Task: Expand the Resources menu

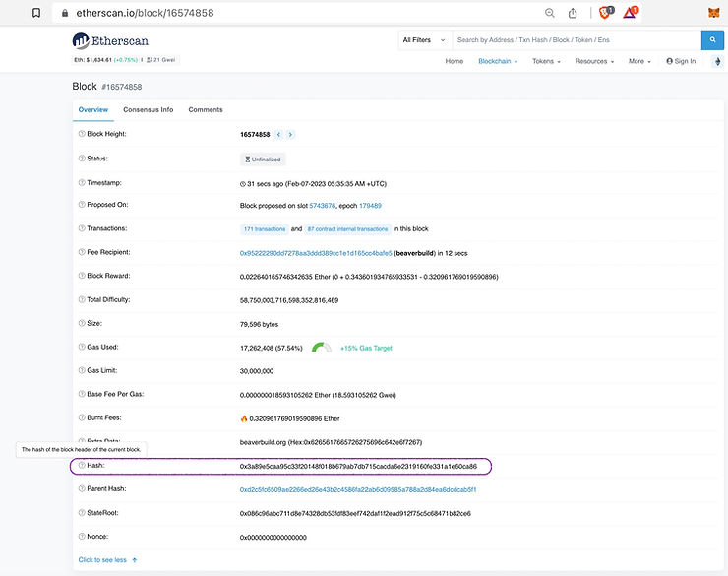Action: click(594, 61)
